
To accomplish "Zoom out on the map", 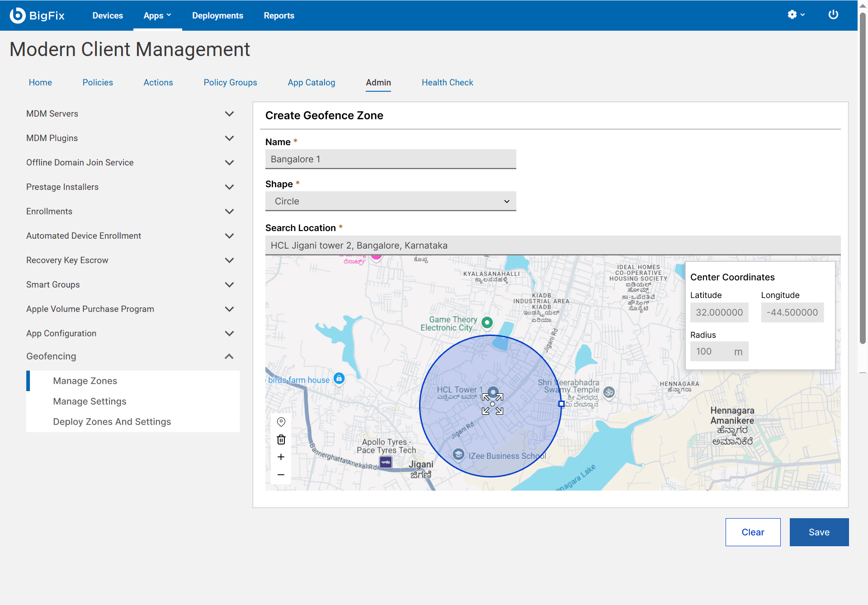I will [281, 475].
